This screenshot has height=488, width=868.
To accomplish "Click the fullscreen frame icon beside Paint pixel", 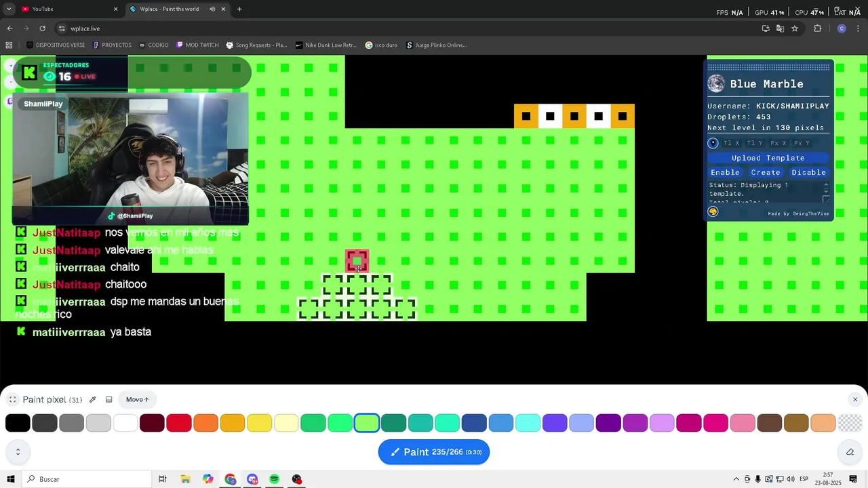I will click(x=12, y=400).
